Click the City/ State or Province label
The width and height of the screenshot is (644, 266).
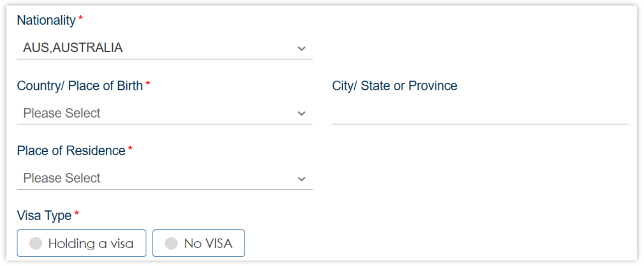(x=394, y=86)
